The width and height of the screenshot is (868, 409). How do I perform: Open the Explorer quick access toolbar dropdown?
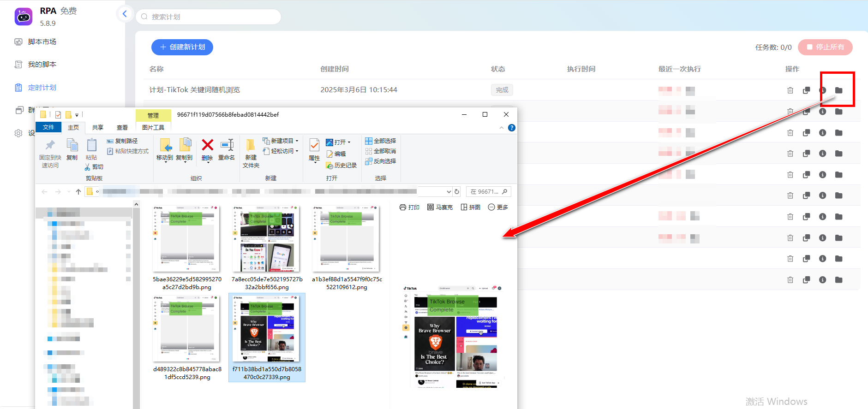click(77, 115)
